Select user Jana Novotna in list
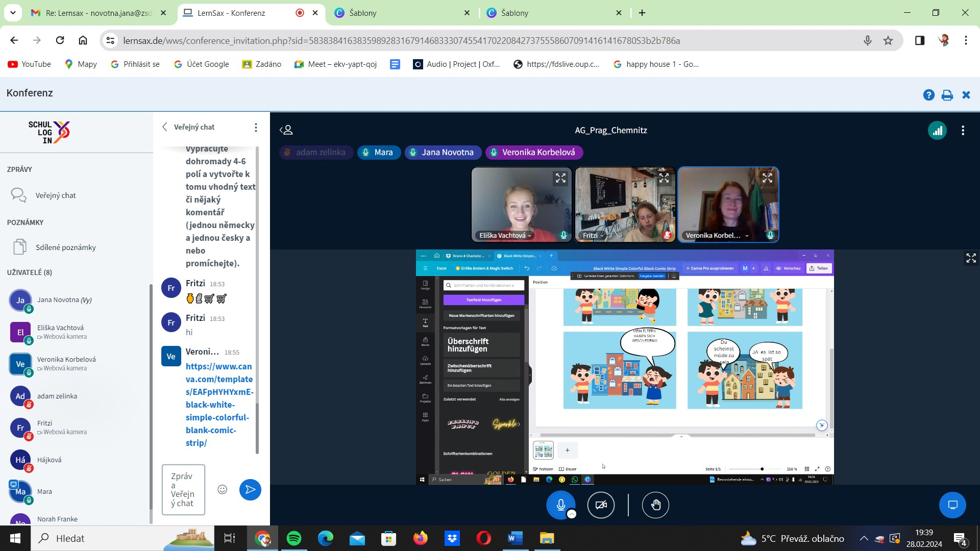This screenshot has height=551, width=980. click(x=77, y=300)
